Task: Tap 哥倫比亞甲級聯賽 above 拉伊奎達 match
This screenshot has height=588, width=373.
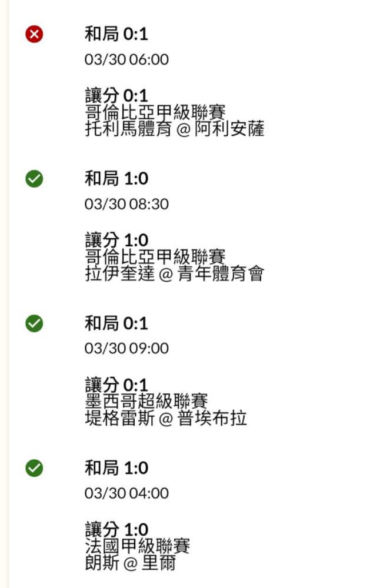Action: 155,257
